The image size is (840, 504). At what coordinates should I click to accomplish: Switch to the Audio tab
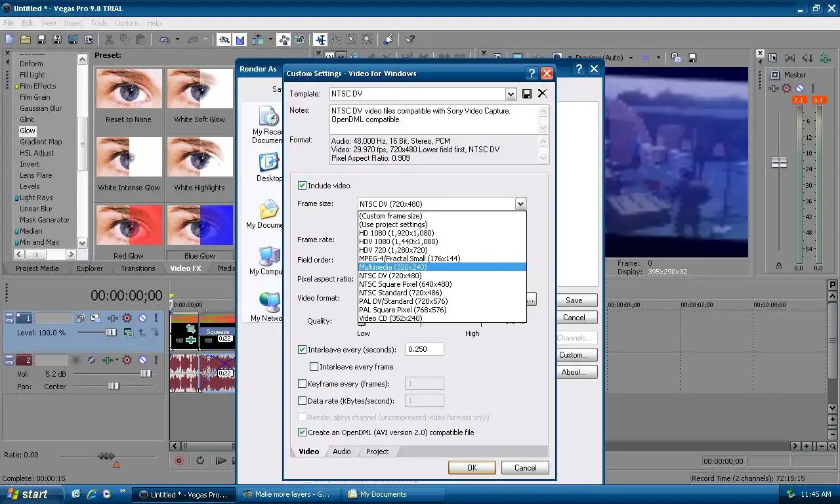[x=342, y=451]
